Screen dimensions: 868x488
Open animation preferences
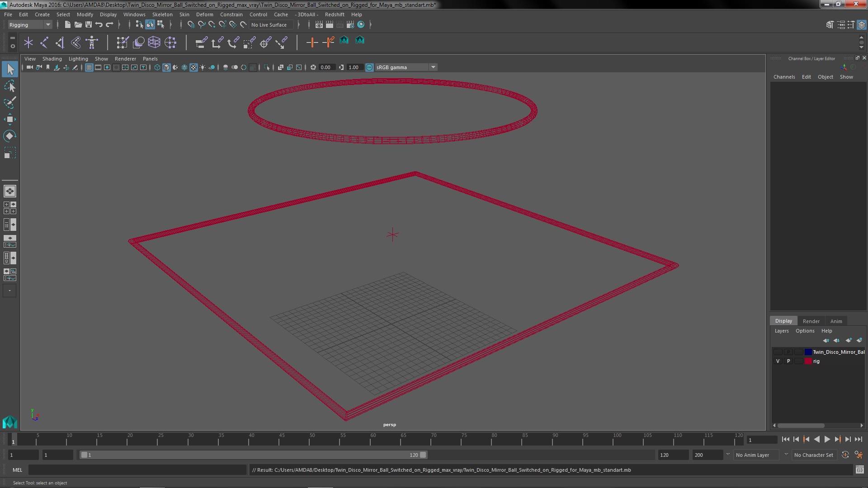858,455
